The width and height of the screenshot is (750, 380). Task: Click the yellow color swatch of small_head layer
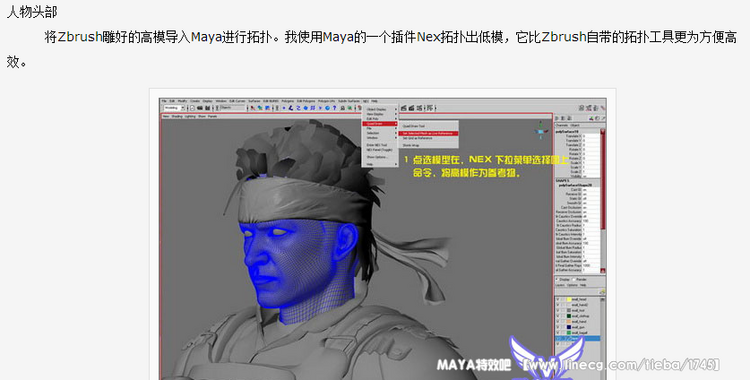tap(569, 300)
